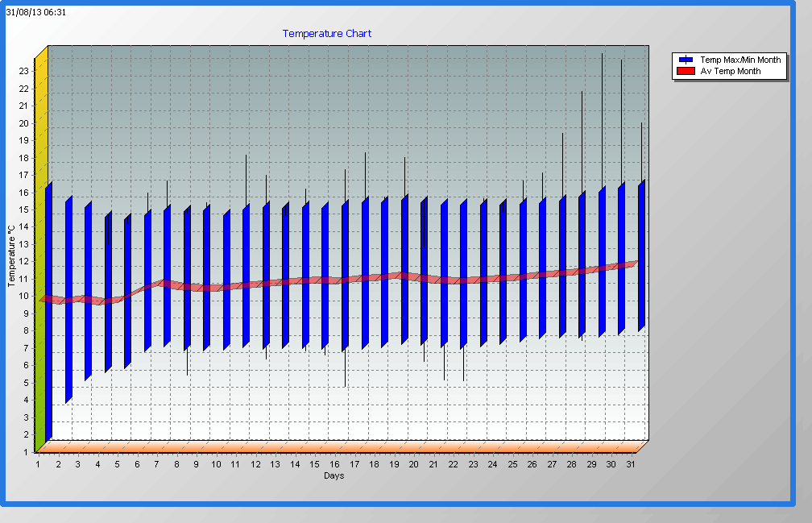Click the red Av Temp Month legend swatch
The width and height of the screenshot is (812, 523).
point(686,72)
